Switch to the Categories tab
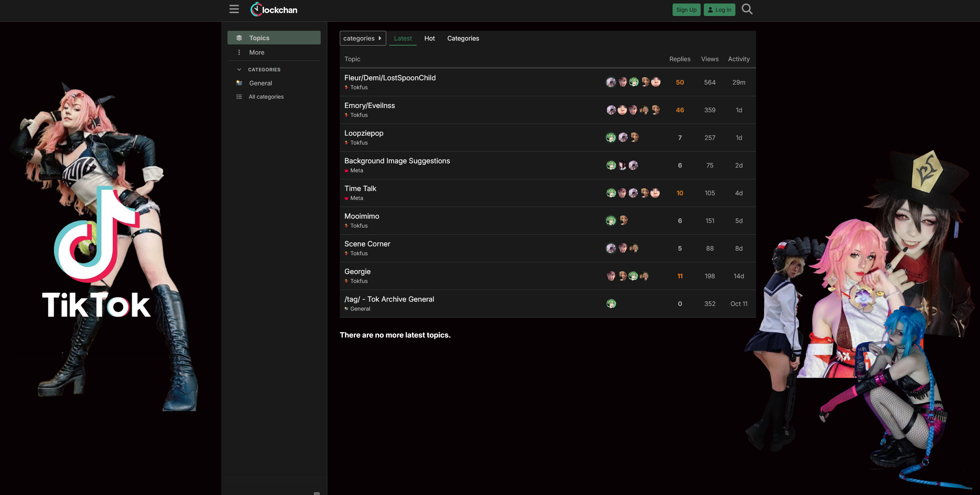 pyautogui.click(x=463, y=38)
